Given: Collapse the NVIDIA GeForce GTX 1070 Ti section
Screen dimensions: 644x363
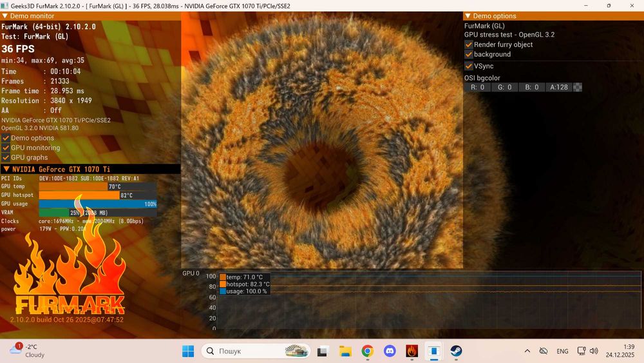Looking at the screenshot, I should 6,169.
